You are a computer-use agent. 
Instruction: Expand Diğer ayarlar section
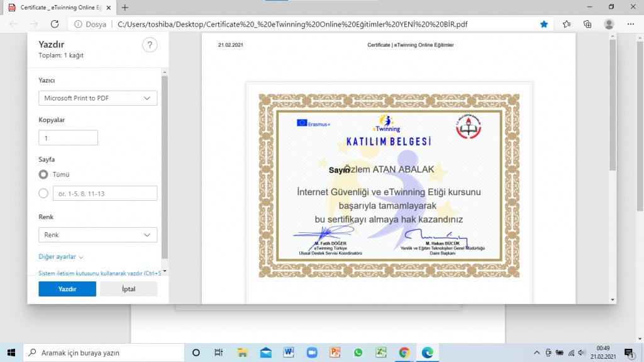pos(61,257)
